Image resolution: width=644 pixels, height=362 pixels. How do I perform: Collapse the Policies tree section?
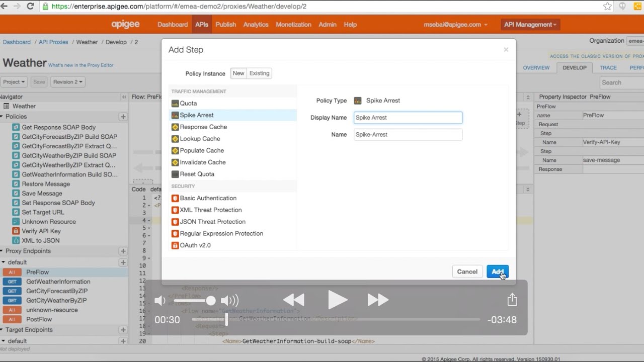[2, 117]
